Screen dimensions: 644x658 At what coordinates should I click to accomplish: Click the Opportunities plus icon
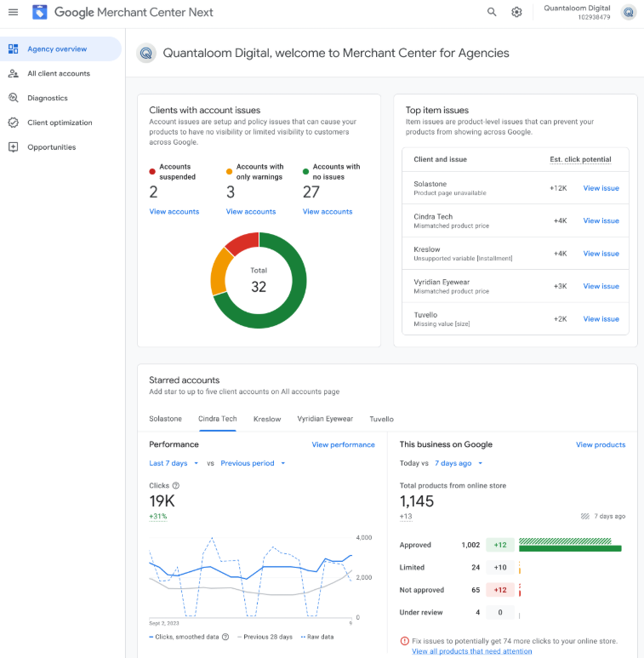click(x=14, y=147)
